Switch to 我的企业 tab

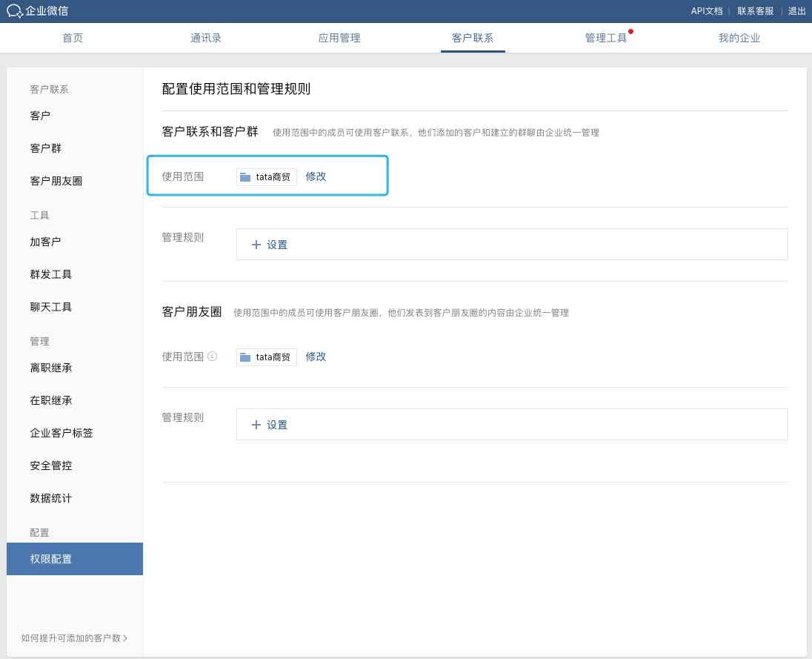(739, 38)
